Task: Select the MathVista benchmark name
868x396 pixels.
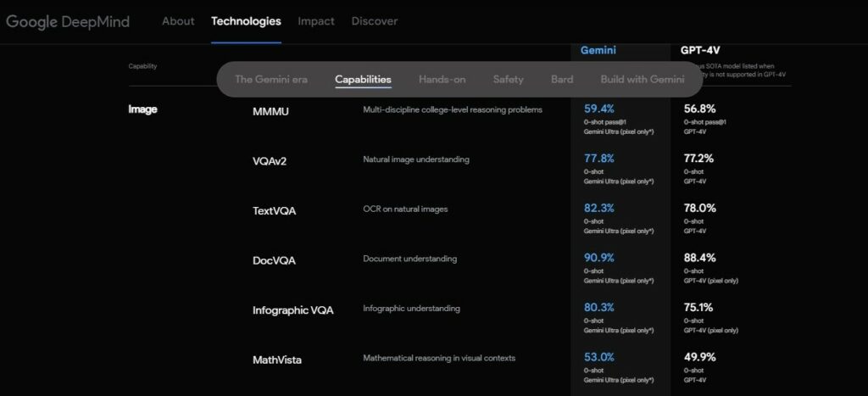Action: pos(277,360)
